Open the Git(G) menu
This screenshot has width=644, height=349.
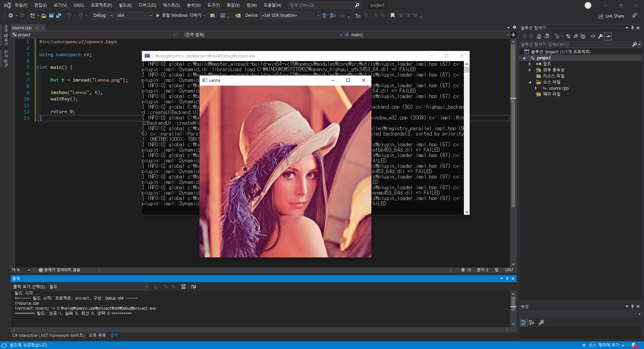coord(79,5)
